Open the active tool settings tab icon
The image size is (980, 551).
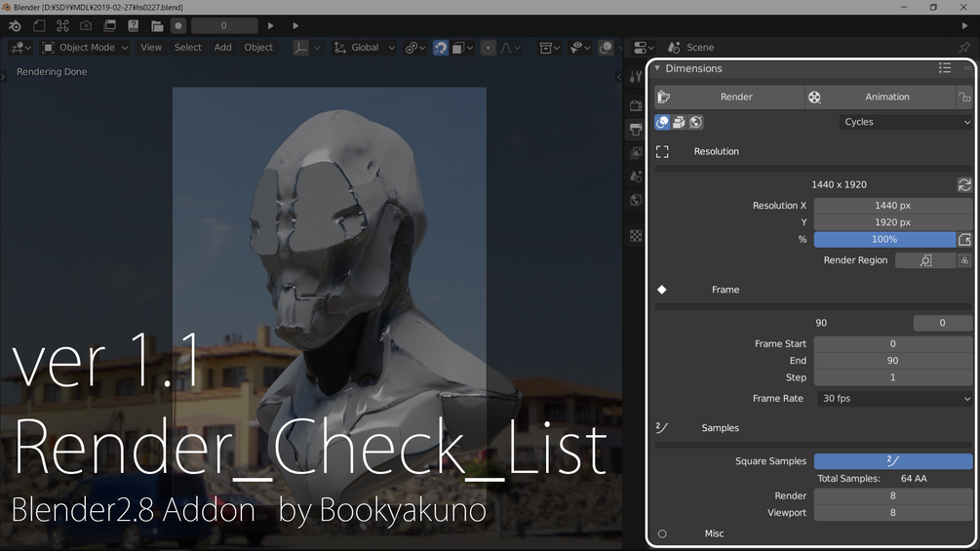(x=636, y=77)
